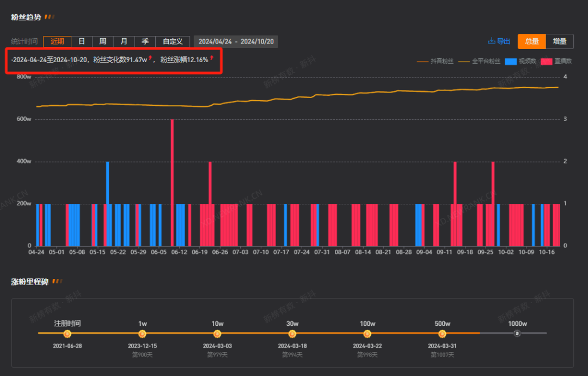The height and width of the screenshot is (376, 588).
Task: Click the 500w milestone medal icon
Action: click(442, 333)
